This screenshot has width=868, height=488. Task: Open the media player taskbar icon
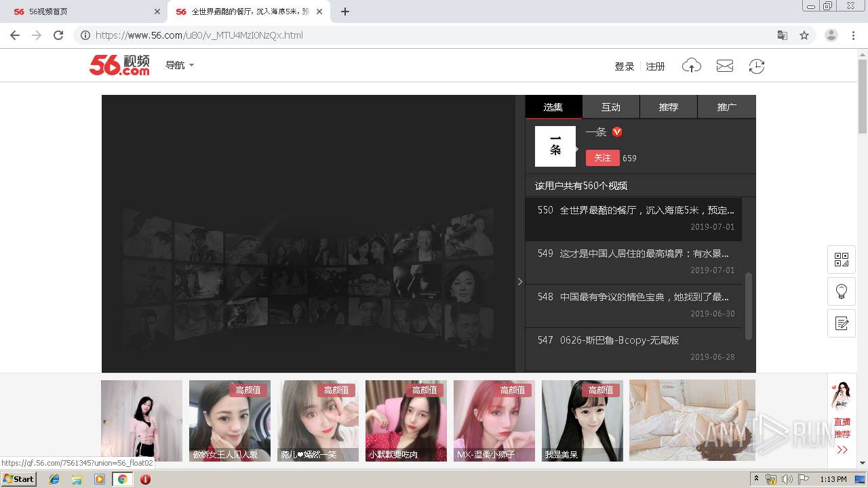[100, 479]
